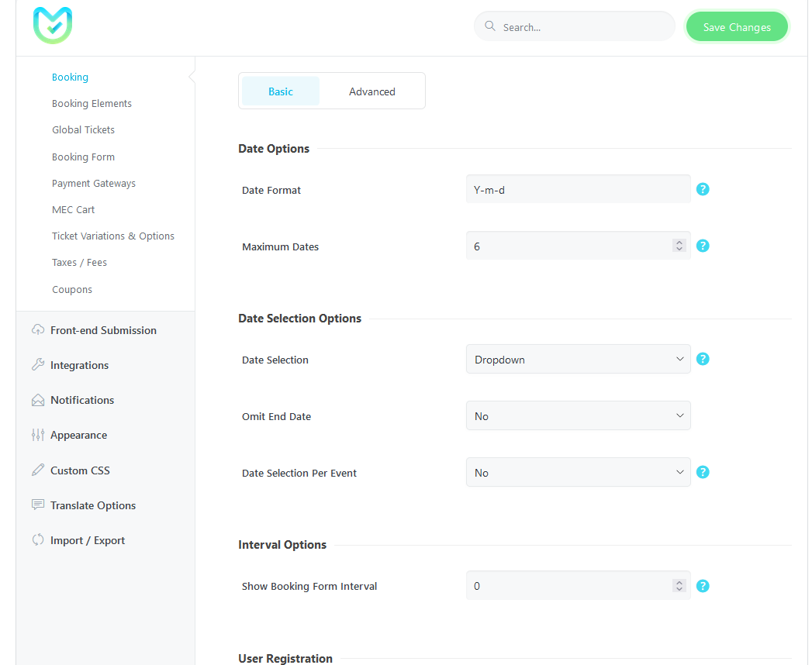The image size is (812, 665).
Task: Open Booking Elements settings
Action: (x=92, y=104)
